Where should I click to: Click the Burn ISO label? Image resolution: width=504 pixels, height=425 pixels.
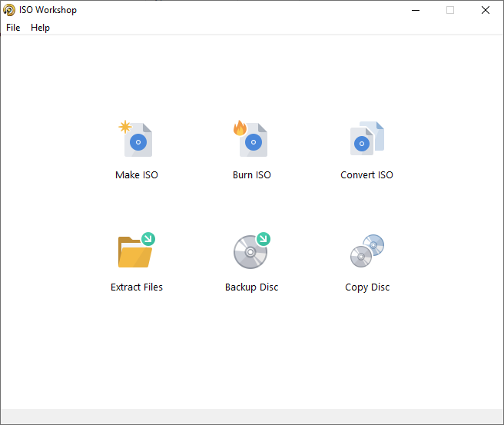252,175
